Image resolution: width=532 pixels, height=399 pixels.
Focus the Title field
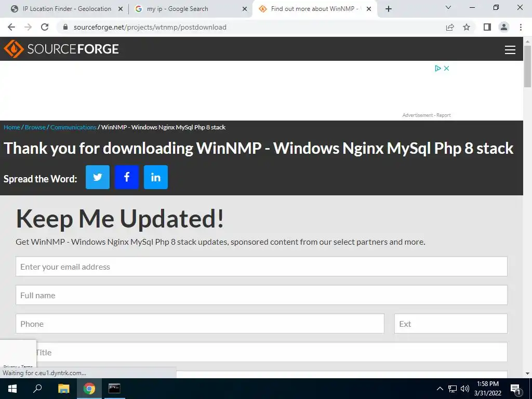pyautogui.click(x=262, y=352)
